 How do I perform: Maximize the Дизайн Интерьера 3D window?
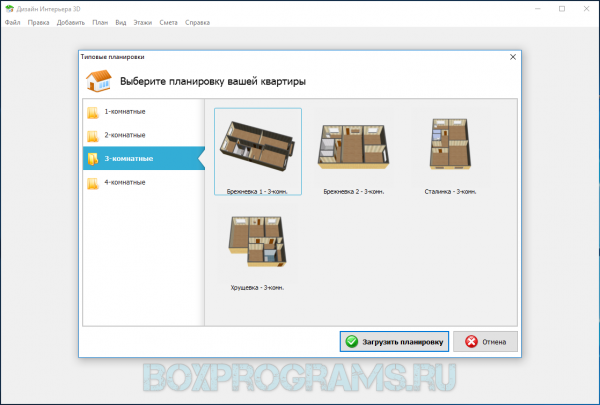pos(562,8)
